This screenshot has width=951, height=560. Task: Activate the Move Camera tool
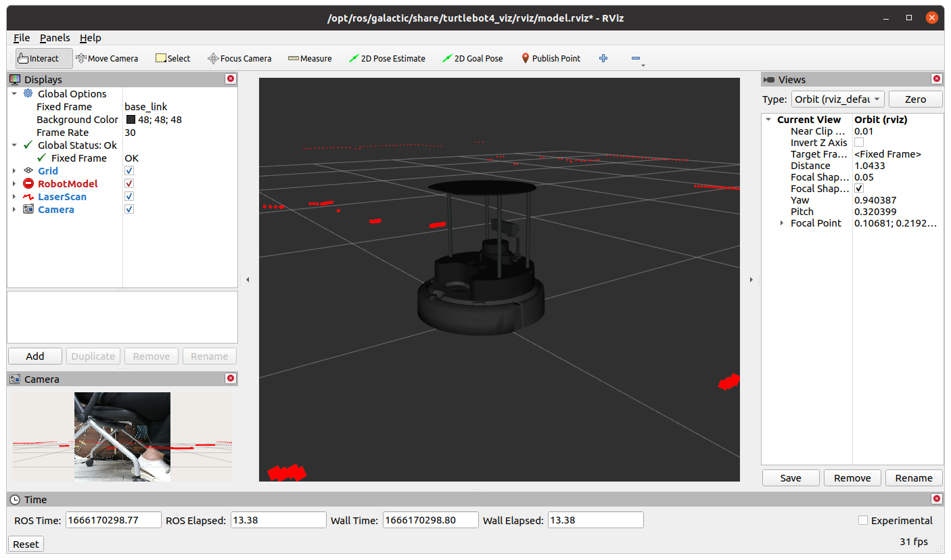107,58
